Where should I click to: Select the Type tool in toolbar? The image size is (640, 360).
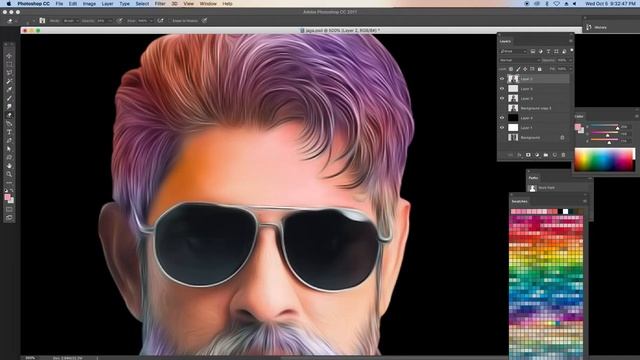coord(9,132)
